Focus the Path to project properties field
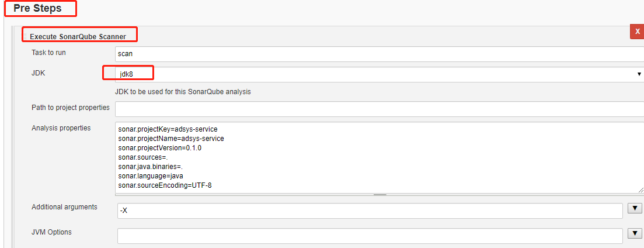The width and height of the screenshot is (644, 248). [380, 109]
